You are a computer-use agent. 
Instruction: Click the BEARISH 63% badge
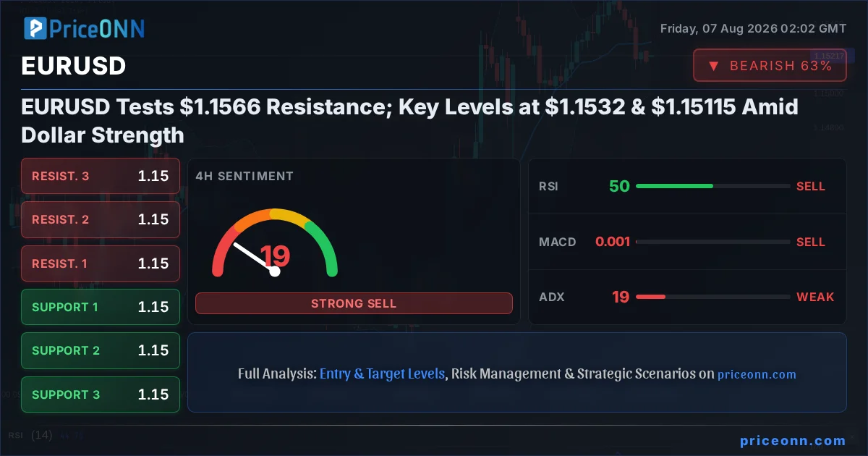click(x=770, y=66)
